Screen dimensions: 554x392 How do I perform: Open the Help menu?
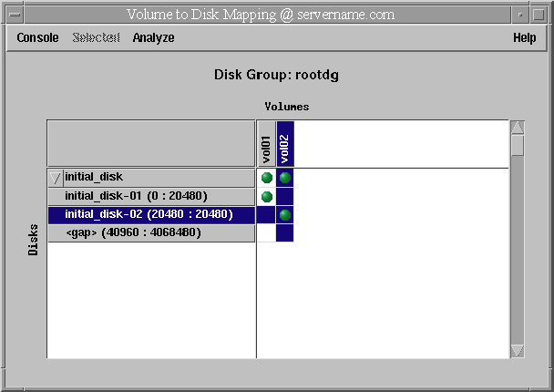(x=524, y=38)
